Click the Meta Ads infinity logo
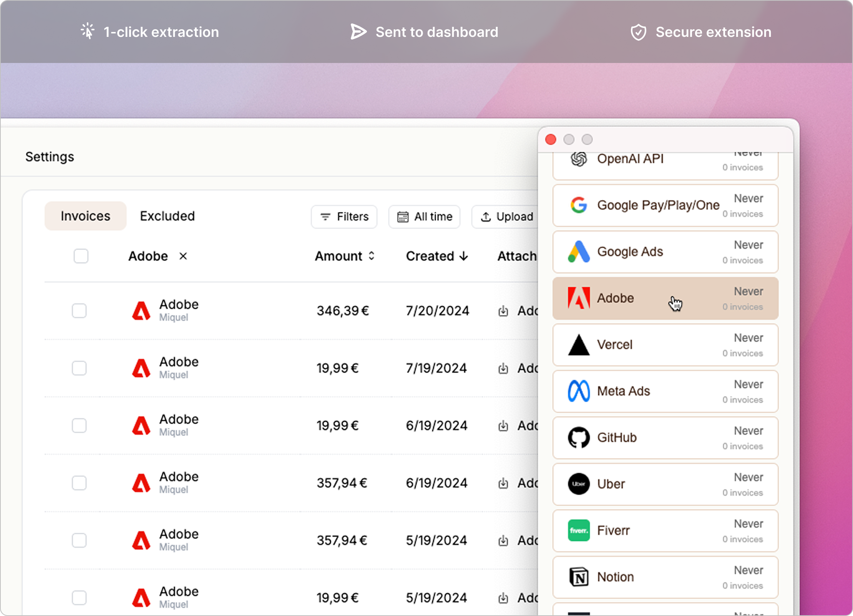Screen dimensions: 853x616 click(x=579, y=391)
